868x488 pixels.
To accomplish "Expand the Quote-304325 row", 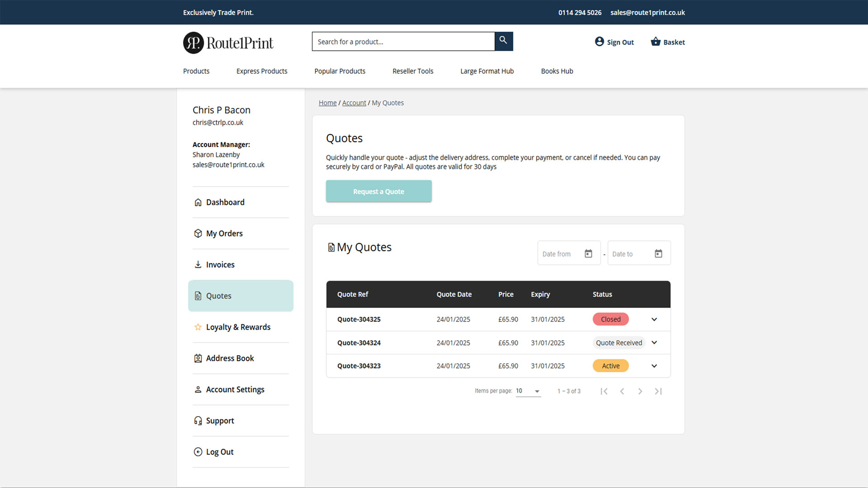I will point(654,319).
